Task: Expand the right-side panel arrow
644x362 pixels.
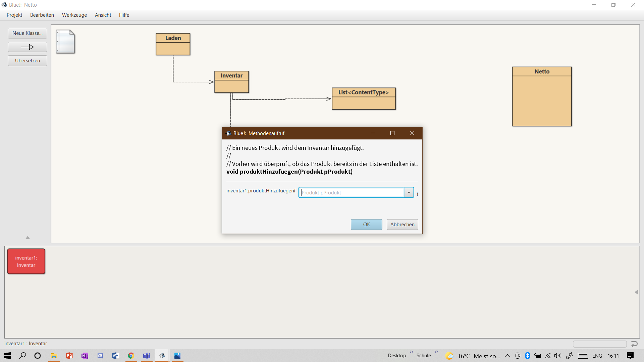Action: coord(636,292)
